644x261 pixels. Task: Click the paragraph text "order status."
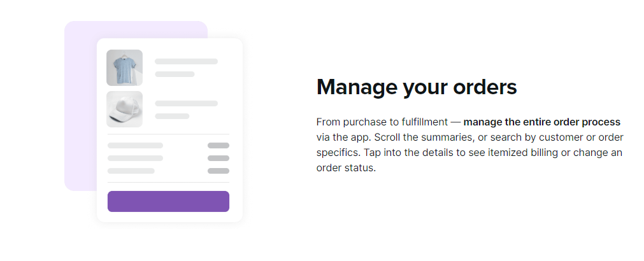point(346,168)
